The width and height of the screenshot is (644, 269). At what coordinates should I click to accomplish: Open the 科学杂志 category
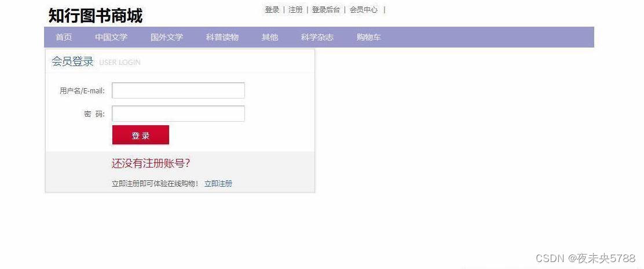317,38
